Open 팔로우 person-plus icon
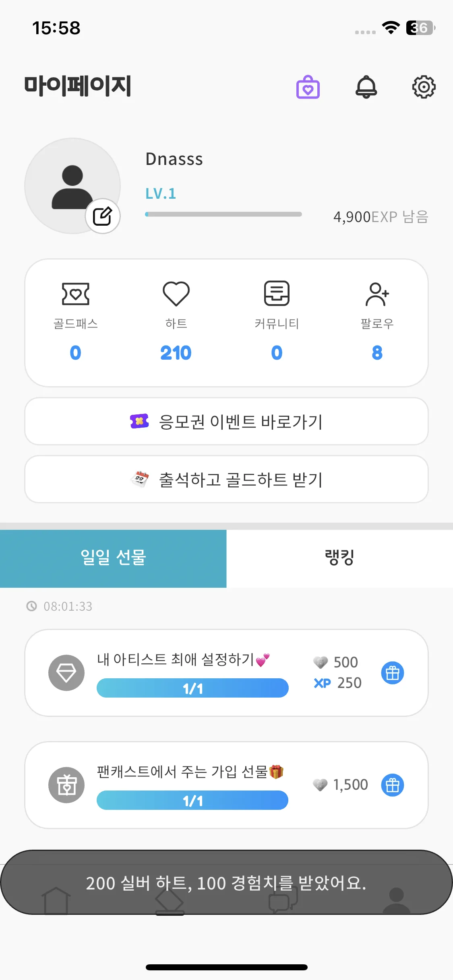This screenshot has width=453, height=980. tap(377, 294)
